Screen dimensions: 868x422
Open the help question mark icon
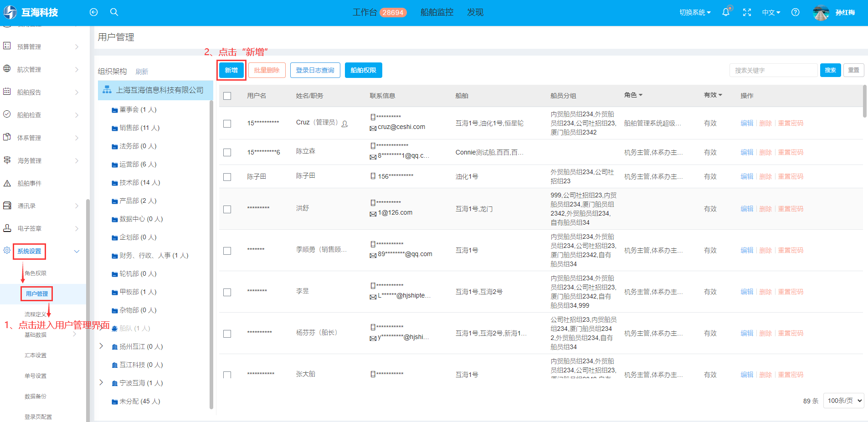[795, 12]
